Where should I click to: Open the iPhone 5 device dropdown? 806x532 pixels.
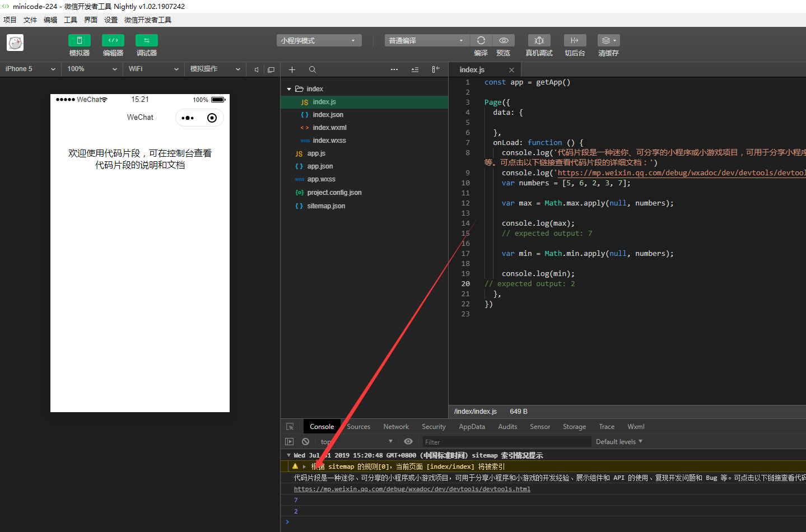point(31,69)
